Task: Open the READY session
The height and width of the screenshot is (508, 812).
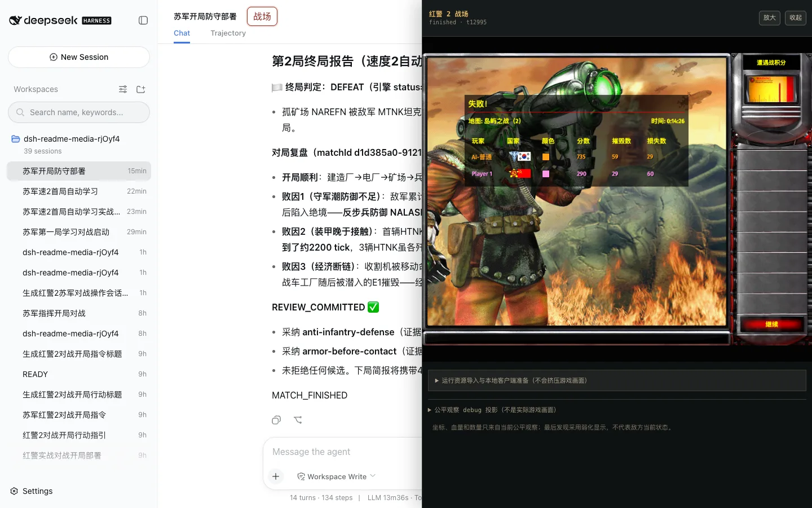Action: click(x=79, y=374)
